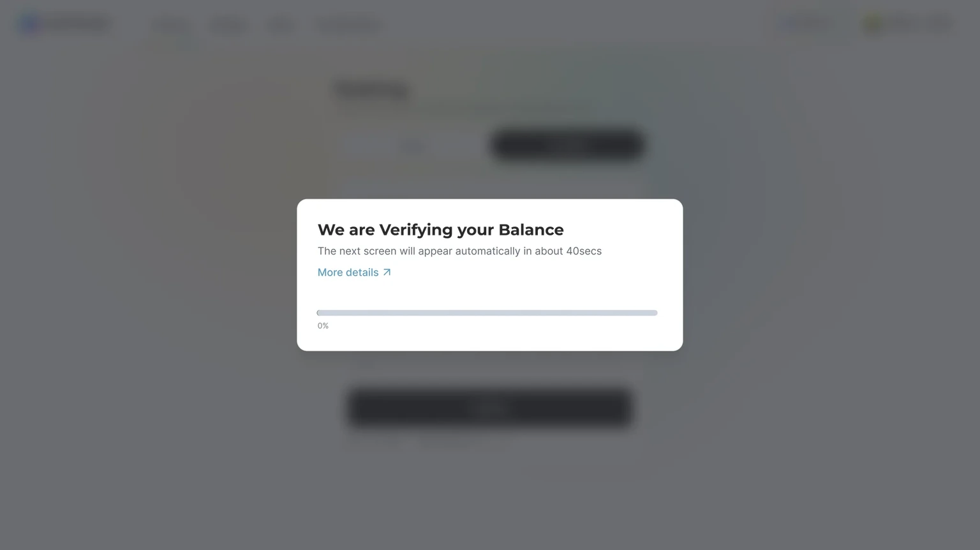Click the blurred text line under dark button
The height and width of the screenshot is (550, 980).
tap(429, 440)
